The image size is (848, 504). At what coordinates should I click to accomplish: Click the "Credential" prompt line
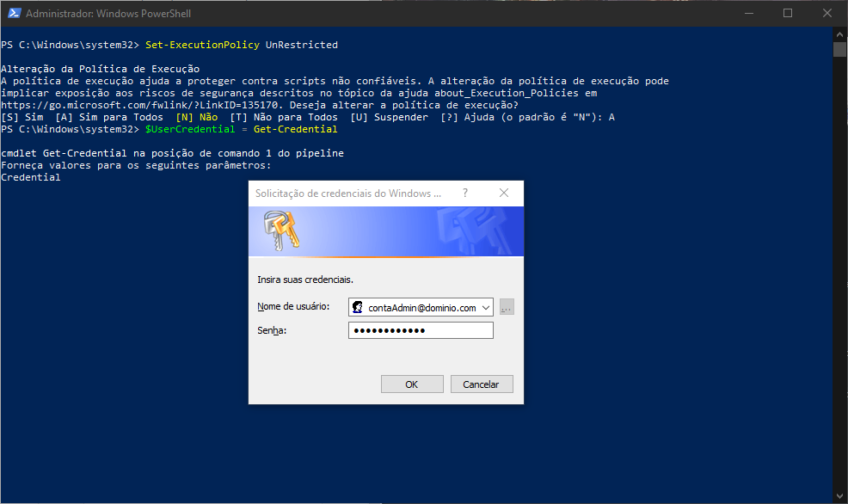click(x=31, y=177)
